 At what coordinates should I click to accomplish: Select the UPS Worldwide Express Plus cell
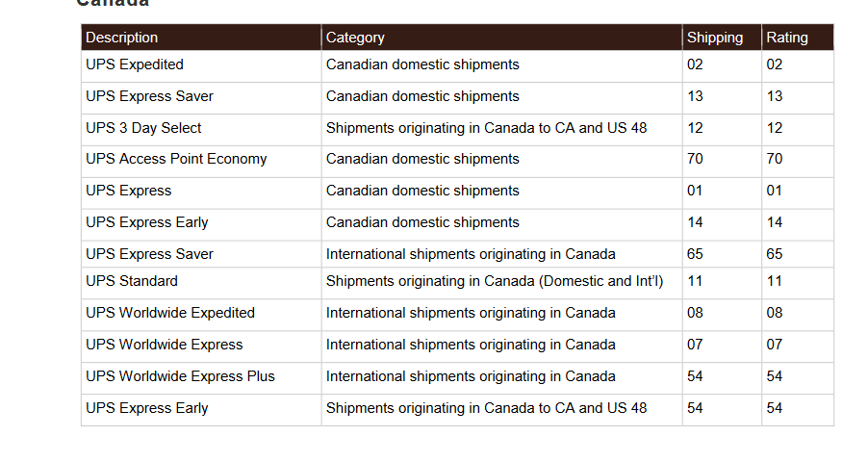point(201,378)
